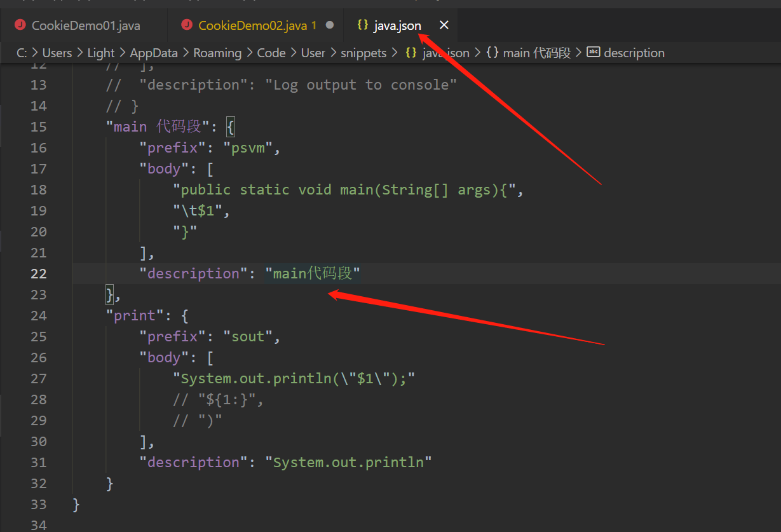This screenshot has width=781, height=532.
Task: Click line number 33 in the gutter
Action: (39, 504)
